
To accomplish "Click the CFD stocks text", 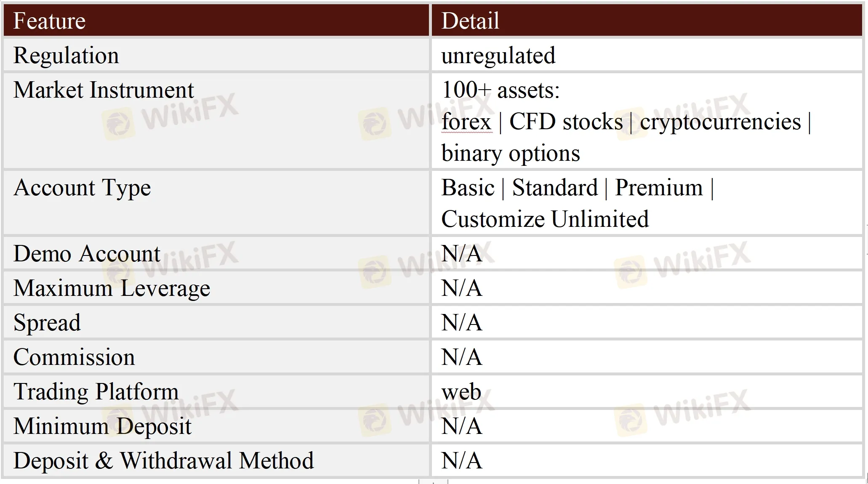I will [x=565, y=122].
